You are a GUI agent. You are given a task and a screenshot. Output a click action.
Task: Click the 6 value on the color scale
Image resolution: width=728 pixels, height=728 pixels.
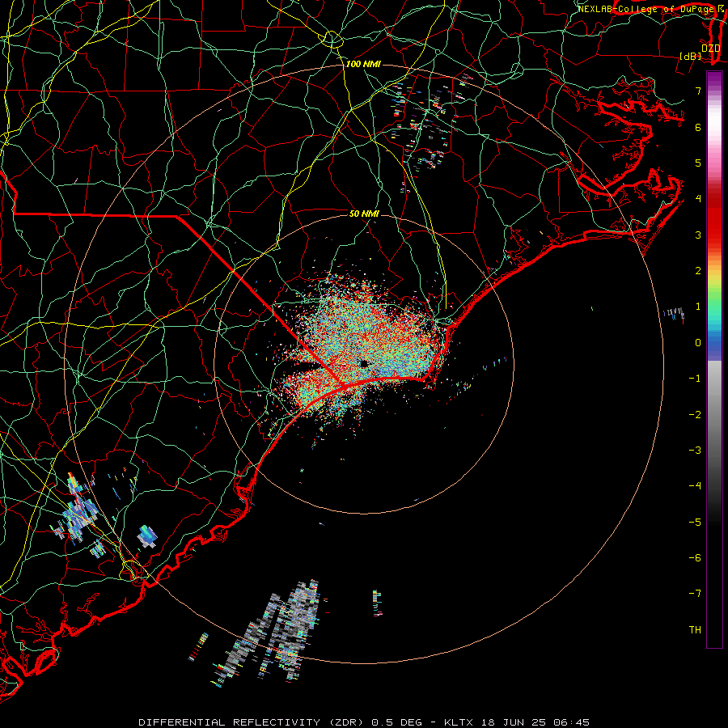pos(698,127)
